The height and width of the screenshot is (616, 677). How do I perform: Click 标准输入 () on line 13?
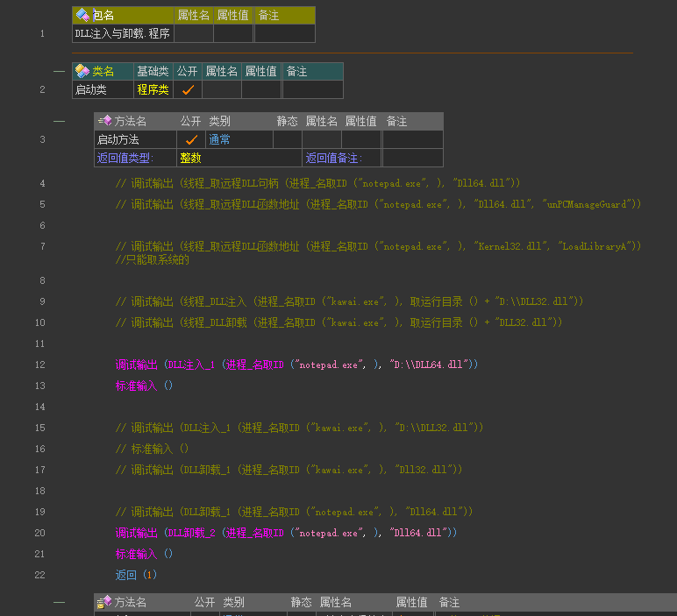[144, 386]
